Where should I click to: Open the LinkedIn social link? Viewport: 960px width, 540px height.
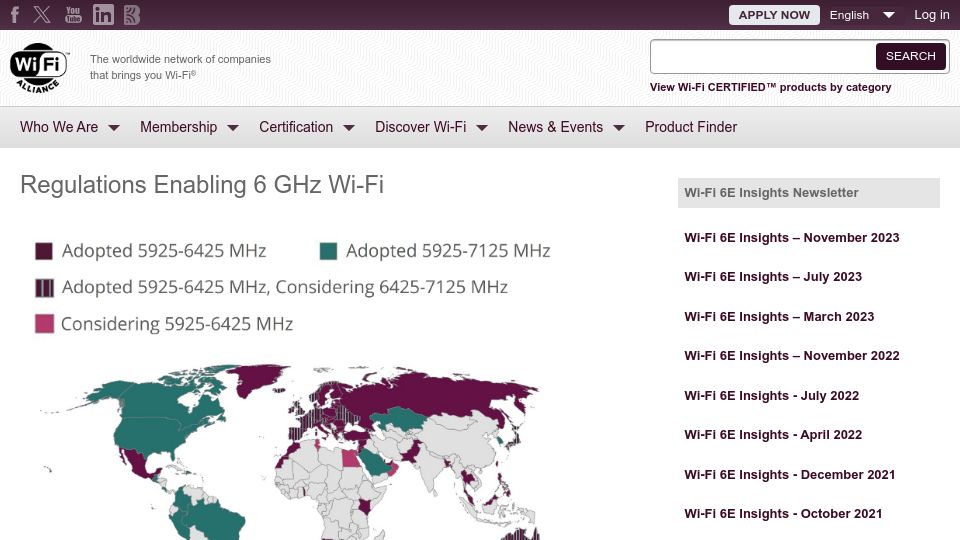coord(103,15)
